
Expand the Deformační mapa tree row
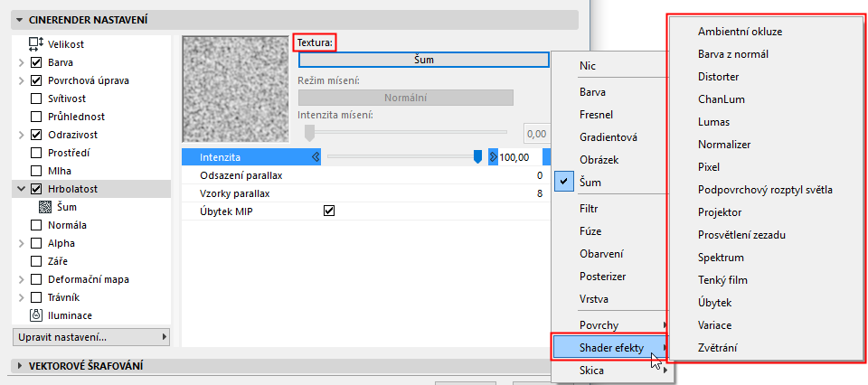(22, 279)
